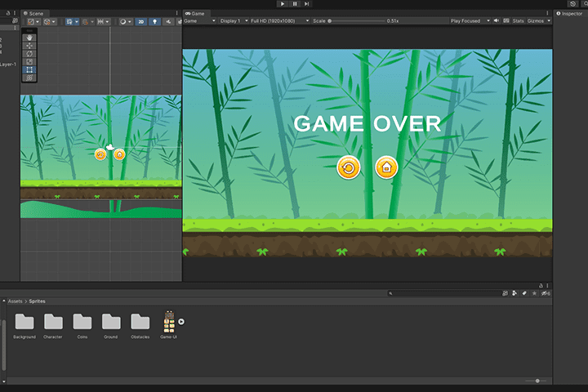Viewport: 588px width, 392px height.
Task: Open the Play Focused dropdown
Action: coord(470,21)
